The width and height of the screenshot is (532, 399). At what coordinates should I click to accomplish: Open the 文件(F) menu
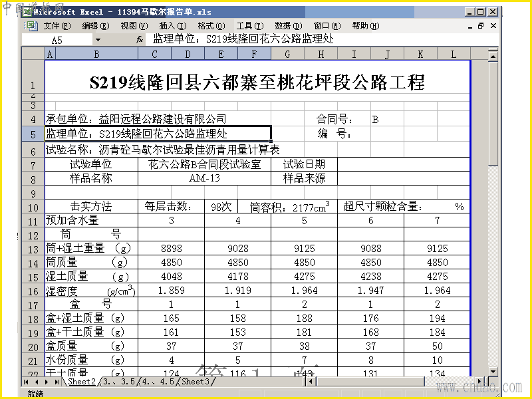click(57, 26)
